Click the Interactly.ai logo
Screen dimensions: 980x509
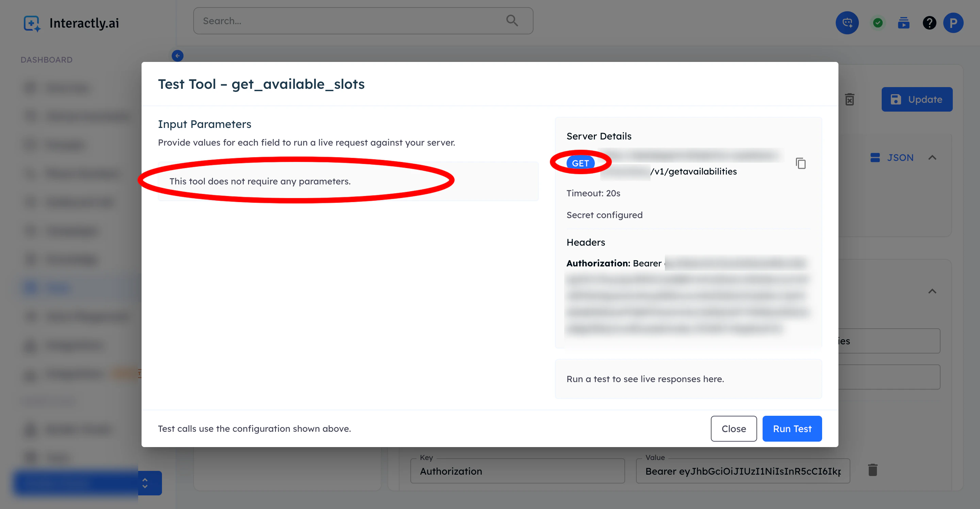pos(71,23)
